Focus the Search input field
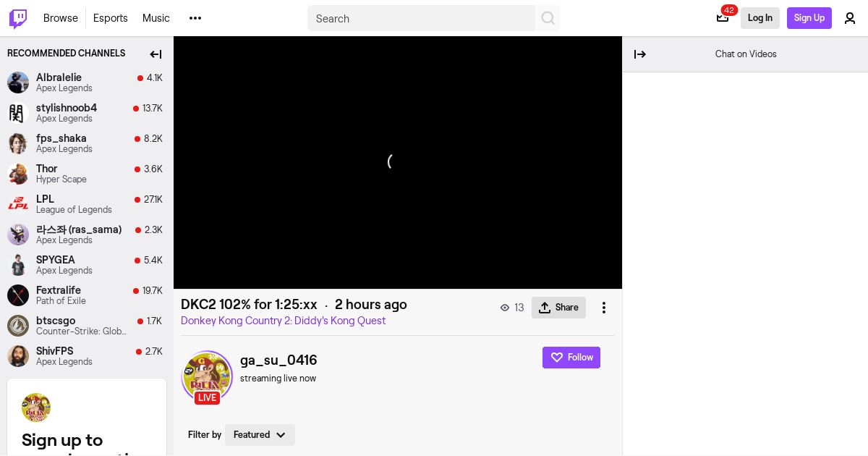Image resolution: width=868 pixels, height=456 pixels. tap(421, 18)
